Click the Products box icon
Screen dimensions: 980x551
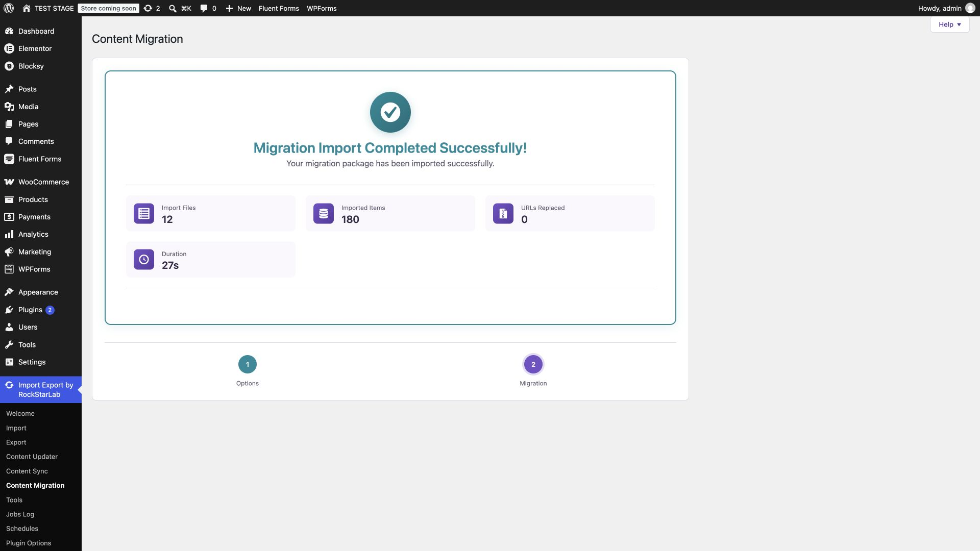(9, 199)
